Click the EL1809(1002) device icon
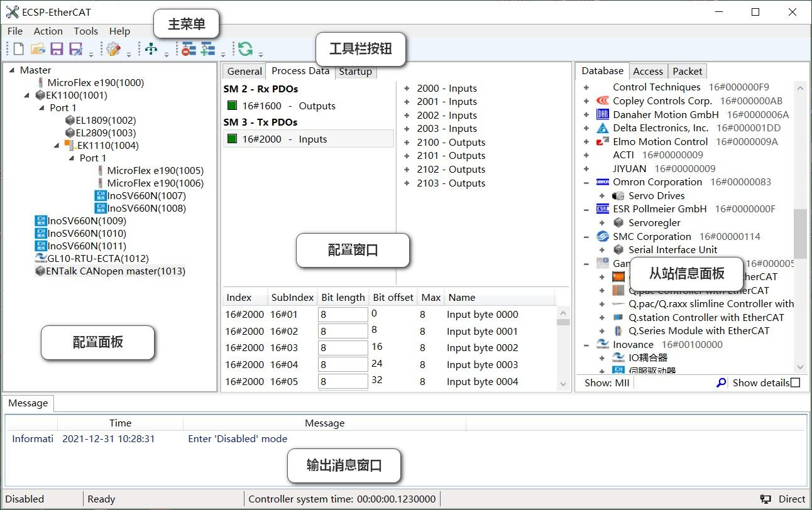This screenshot has height=510, width=812. 70,121
